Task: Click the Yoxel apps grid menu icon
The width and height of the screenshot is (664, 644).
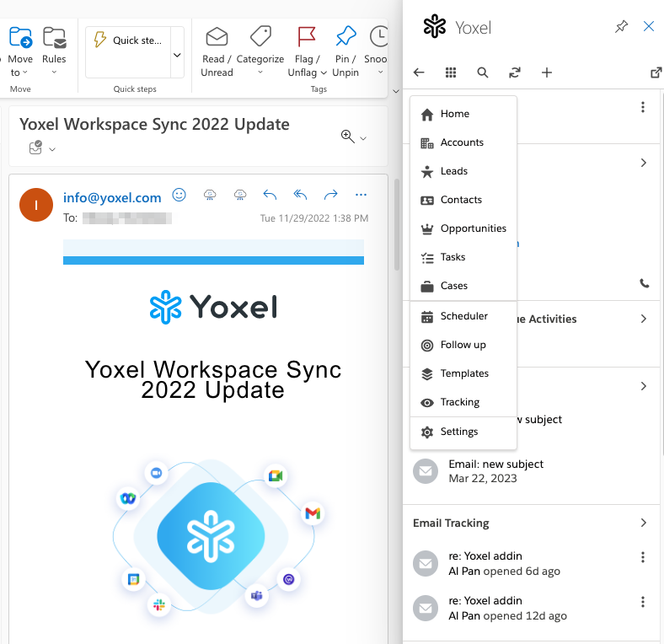Action: click(451, 72)
